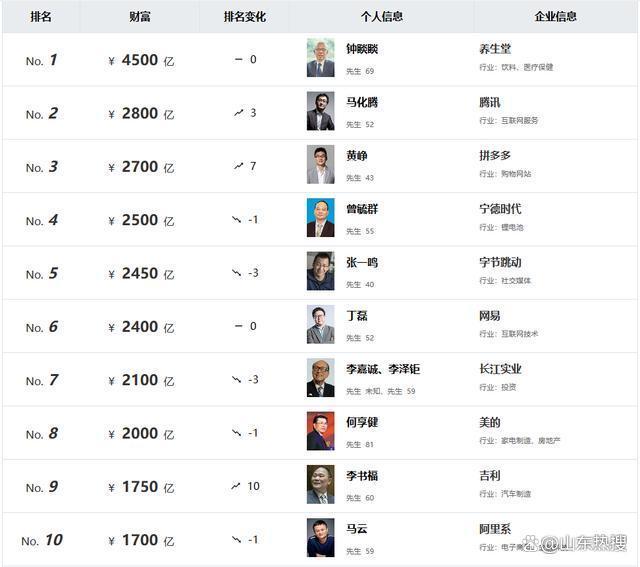Click 何享健's portrait photo
This screenshot has height=567, width=640.
point(320,431)
